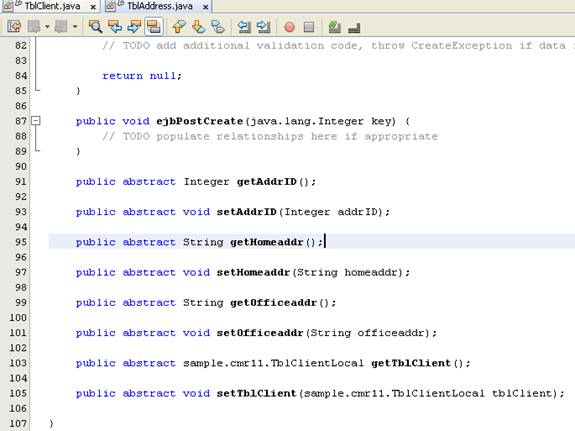
Task: Click Shift Line Right icon
Action: point(264,26)
